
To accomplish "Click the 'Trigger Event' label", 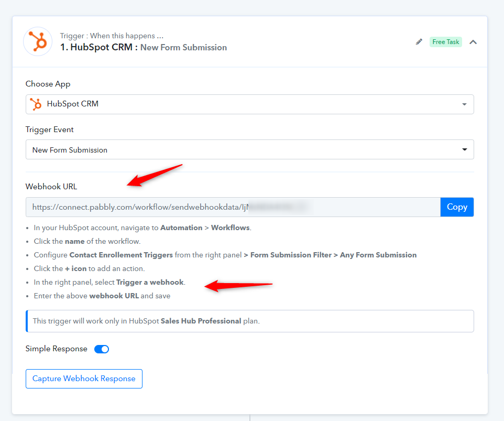I will [49, 129].
